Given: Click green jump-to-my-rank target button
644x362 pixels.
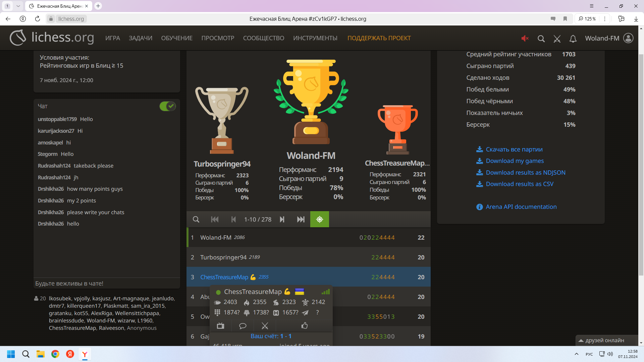Looking at the screenshot, I should click(320, 220).
